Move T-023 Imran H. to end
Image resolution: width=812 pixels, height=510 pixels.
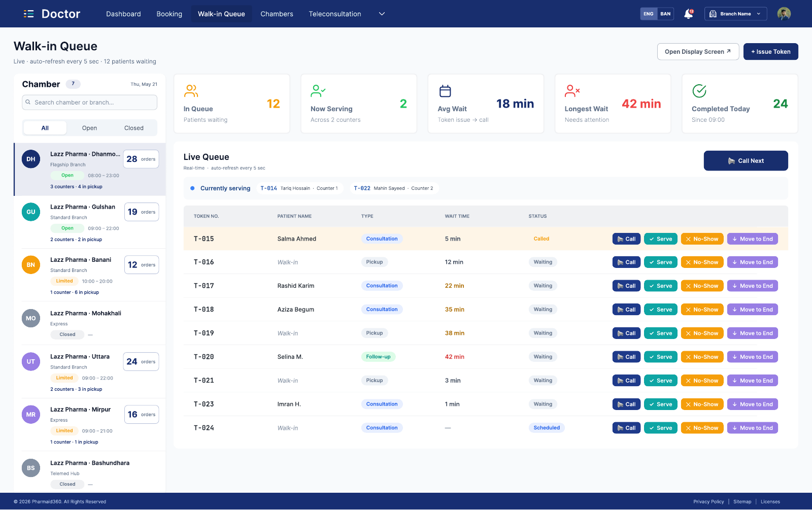(752, 404)
